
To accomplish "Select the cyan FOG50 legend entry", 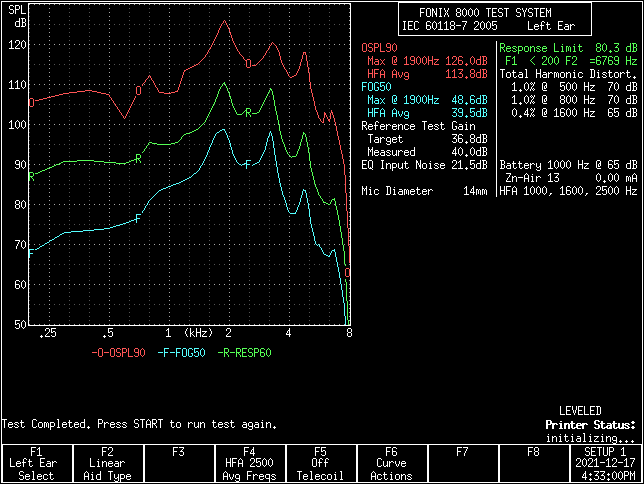I will (x=183, y=353).
